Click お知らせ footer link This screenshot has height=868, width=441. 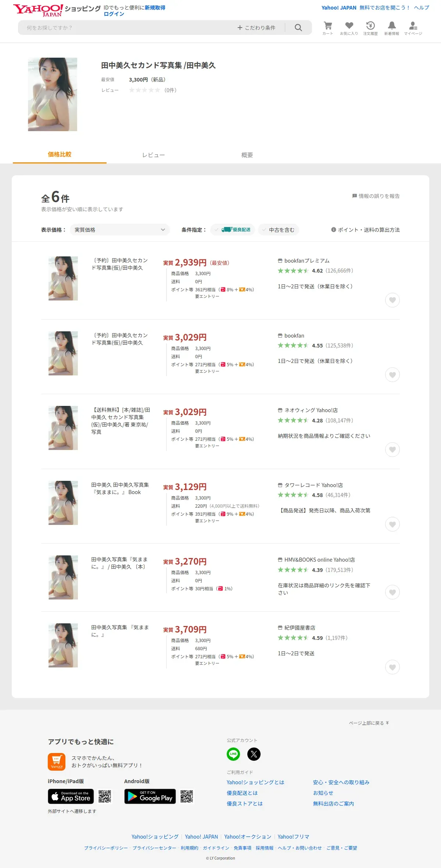tap(323, 793)
